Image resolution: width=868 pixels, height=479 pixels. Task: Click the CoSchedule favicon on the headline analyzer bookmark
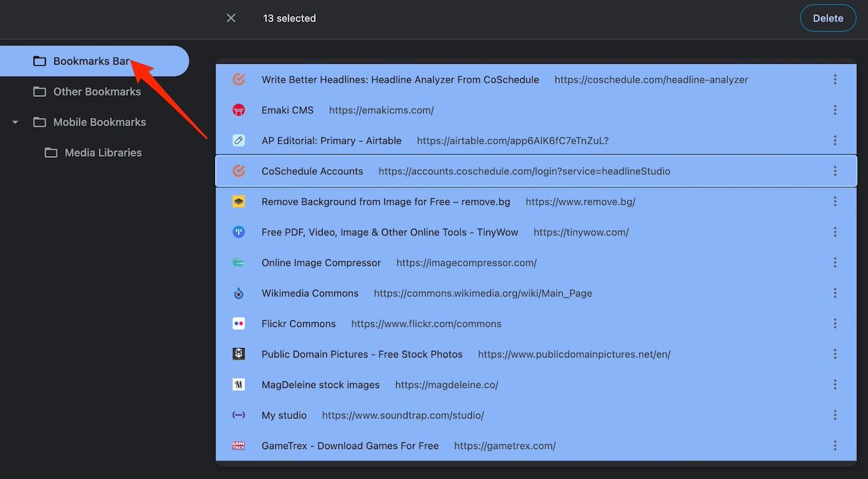click(x=239, y=79)
